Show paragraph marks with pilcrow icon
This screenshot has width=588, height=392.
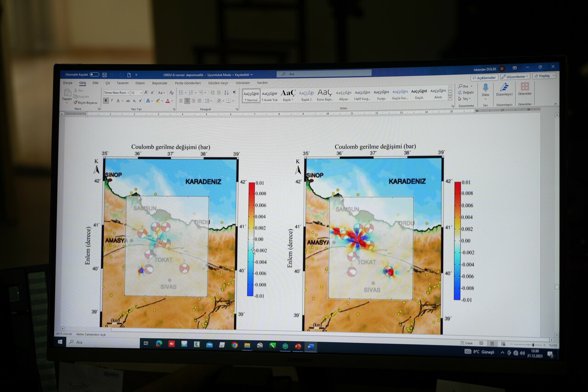point(234,92)
